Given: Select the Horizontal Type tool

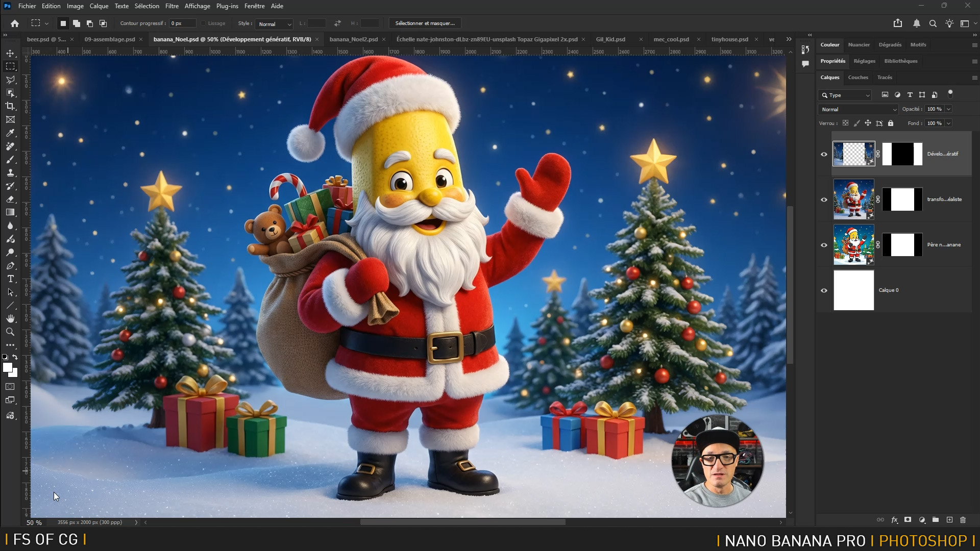Looking at the screenshot, I should (10, 279).
